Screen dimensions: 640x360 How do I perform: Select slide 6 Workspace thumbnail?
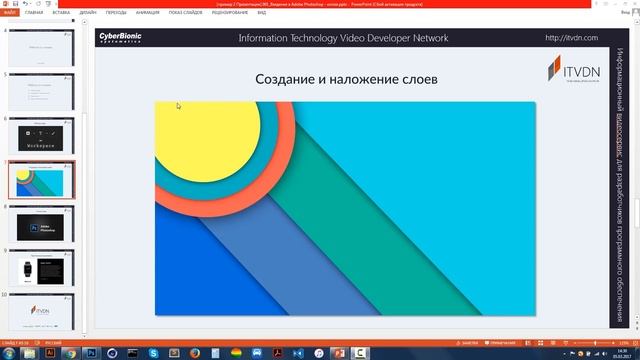[41, 136]
